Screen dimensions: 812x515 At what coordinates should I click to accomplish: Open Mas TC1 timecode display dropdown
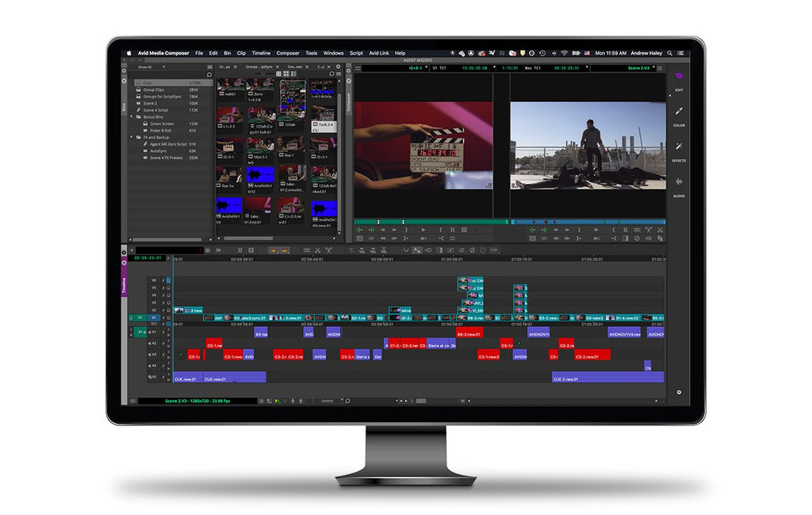tap(587, 68)
